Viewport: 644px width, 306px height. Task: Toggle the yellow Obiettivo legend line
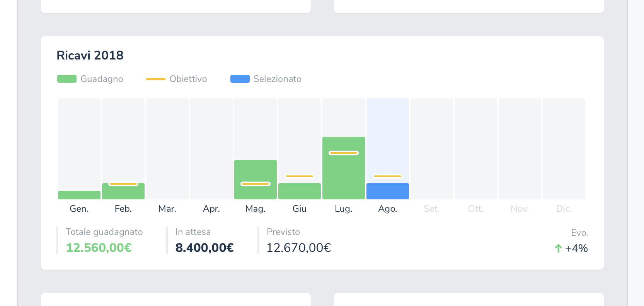coord(155,79)
